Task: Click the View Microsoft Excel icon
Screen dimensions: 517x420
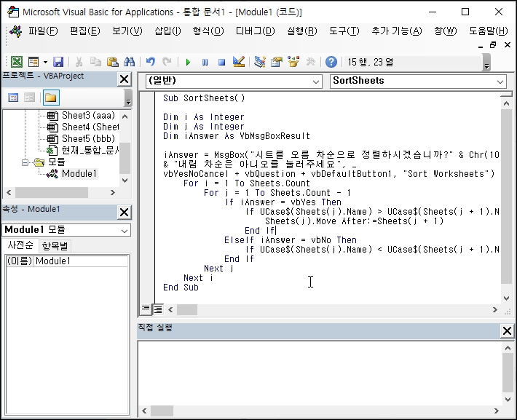Action: (x=17, y=62)
